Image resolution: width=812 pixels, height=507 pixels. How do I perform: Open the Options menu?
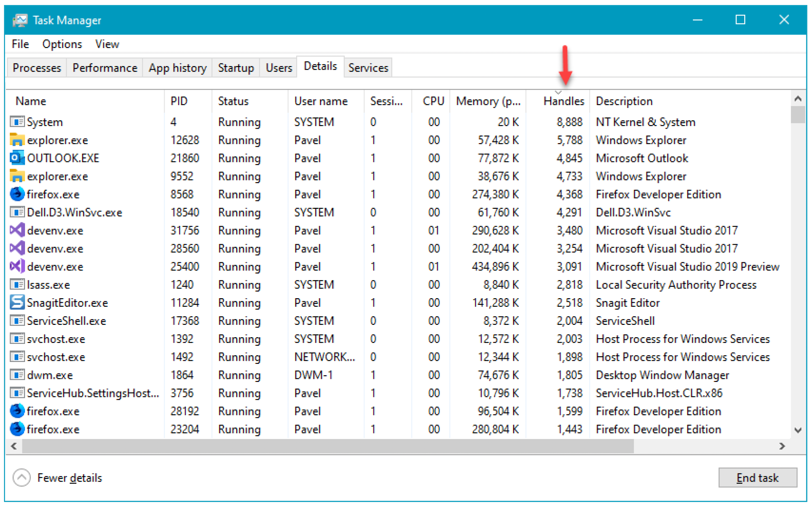coord(62,44)
